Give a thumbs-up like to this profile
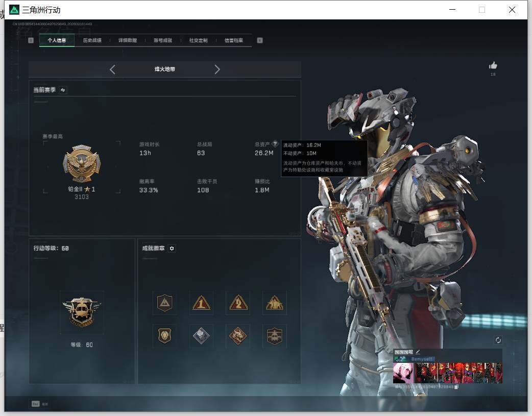The width and height of the screenshot is (532, 416). tap(493, 65)
